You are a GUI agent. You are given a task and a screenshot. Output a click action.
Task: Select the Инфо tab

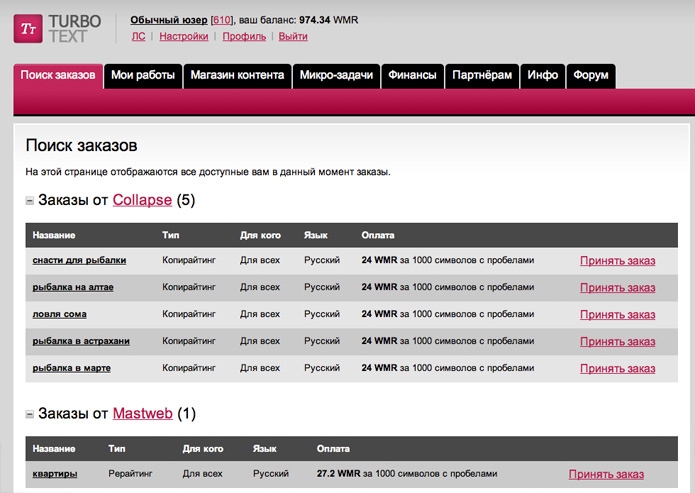click(543, 75)
